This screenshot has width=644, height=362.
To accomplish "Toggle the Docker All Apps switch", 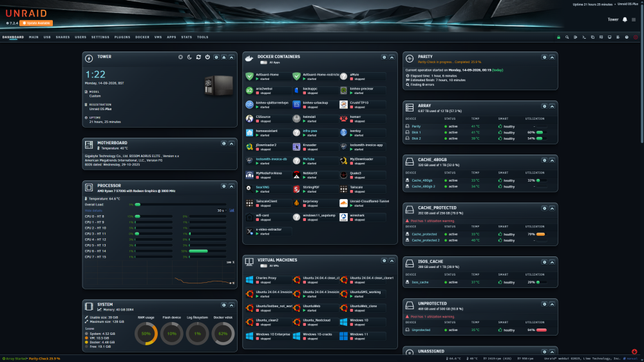I will [x=263, y=62].
